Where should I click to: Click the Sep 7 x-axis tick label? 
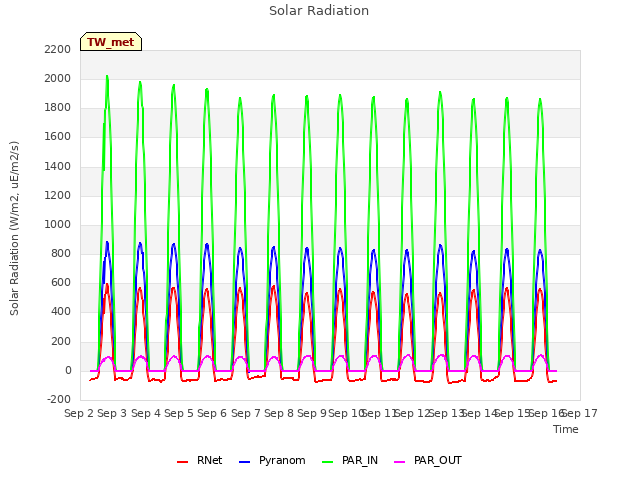click(x=246, y=413)
